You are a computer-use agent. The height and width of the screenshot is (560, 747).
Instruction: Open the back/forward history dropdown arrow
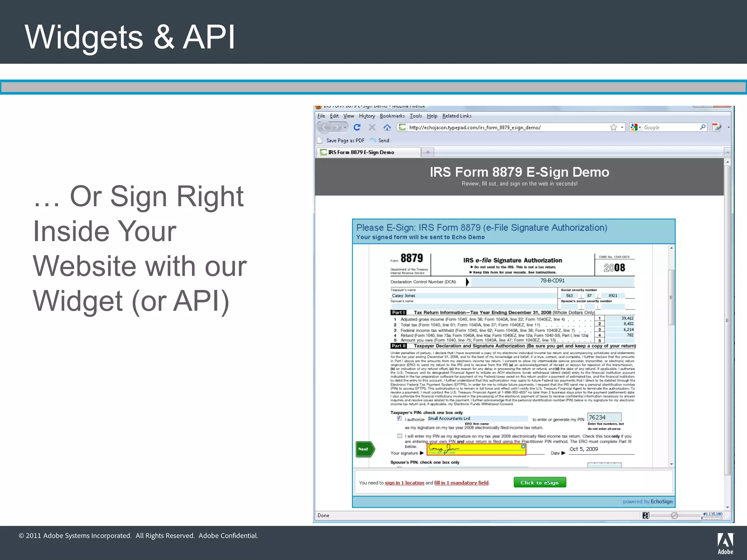[345, 127]
